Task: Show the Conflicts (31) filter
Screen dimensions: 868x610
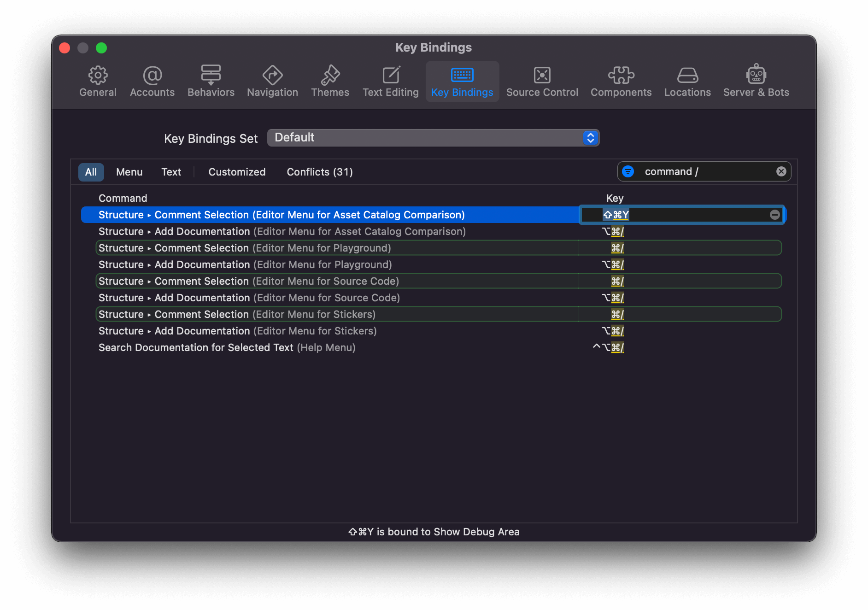Action: tap(320, 172)
